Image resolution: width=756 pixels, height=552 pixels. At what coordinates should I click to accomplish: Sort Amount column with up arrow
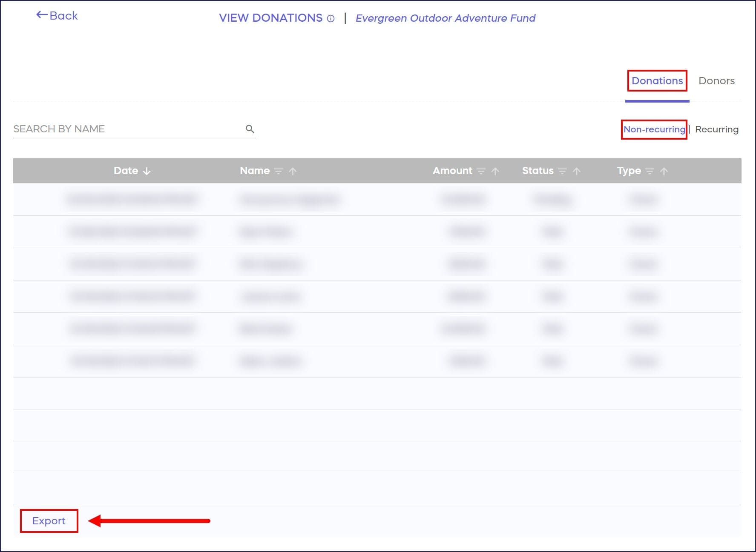pos(495,171)
